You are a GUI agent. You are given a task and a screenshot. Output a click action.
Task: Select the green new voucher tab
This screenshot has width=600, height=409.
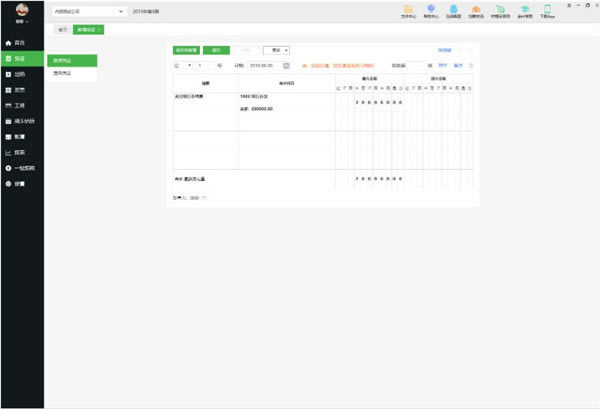(86, 29)
